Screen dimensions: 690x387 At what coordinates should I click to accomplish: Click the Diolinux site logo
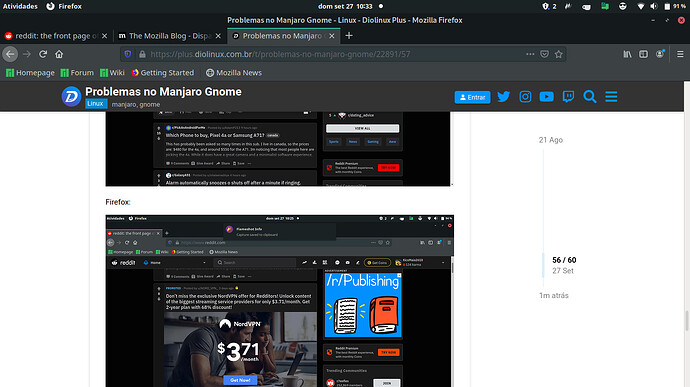71,96
